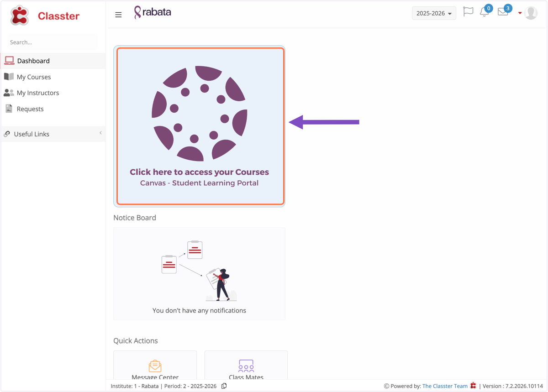548x392 pixels.
Task: Open My Instructors in sidebar
Action: 53,93
